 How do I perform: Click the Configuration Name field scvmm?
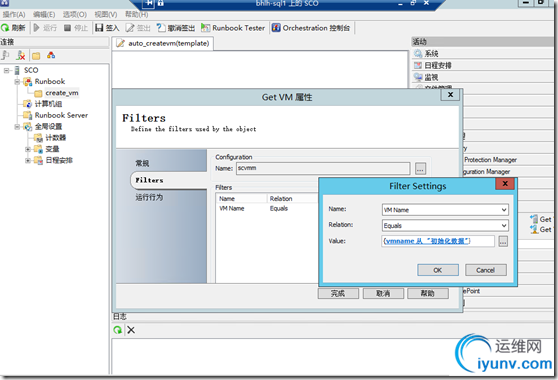click(323, 168)
